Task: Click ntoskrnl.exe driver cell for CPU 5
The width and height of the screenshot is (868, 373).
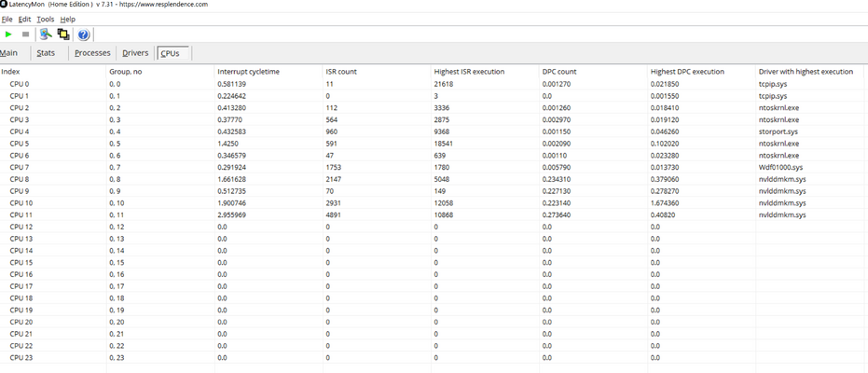Action: 778,144
